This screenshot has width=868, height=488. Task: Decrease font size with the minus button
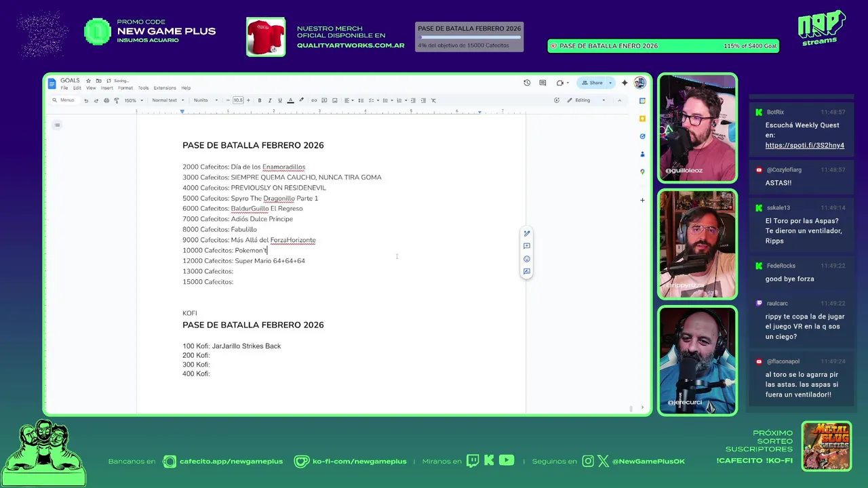point(228,100)
